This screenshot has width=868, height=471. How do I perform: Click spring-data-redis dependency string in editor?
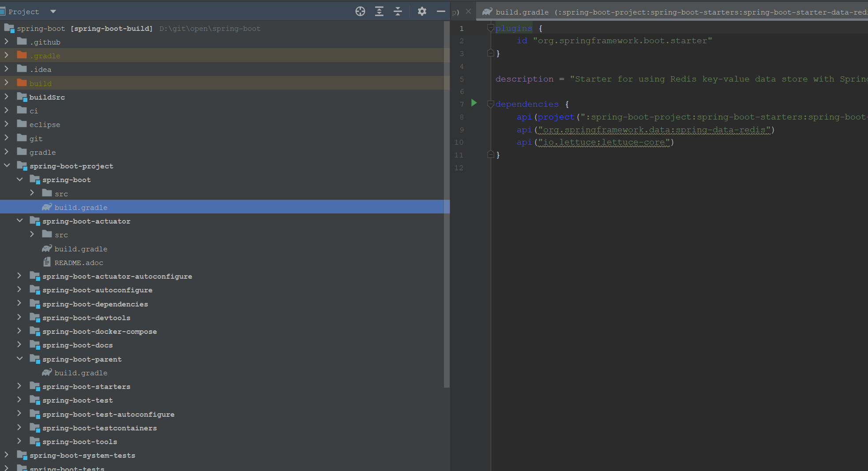(x=654, y=130)
